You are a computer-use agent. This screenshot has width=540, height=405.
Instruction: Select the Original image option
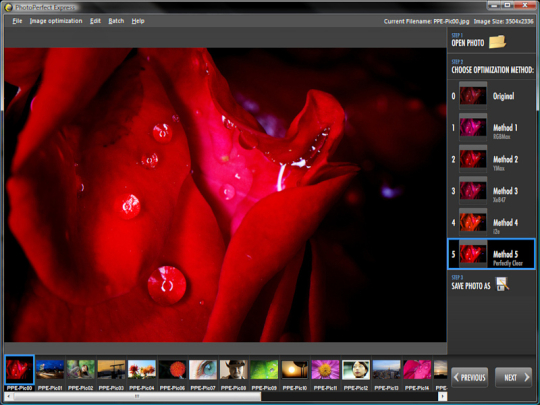click(x=491, y=96)
